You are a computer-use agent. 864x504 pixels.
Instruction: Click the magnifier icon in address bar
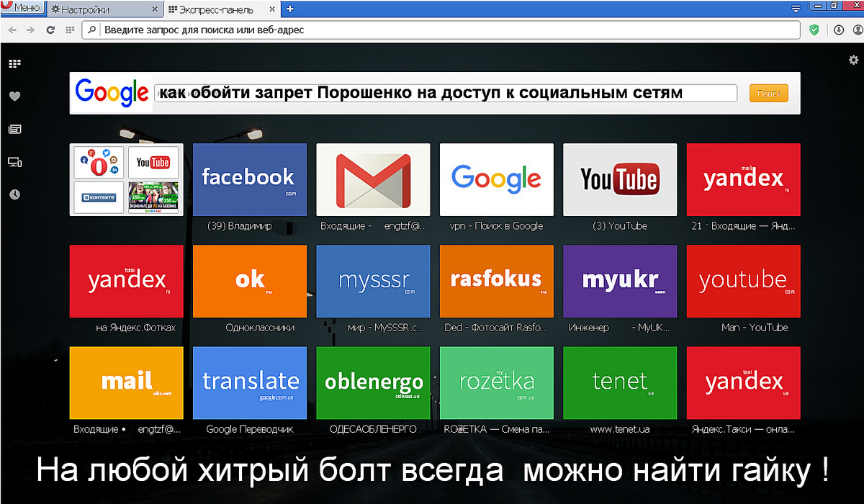pyautogui.click(x=93, y=30)
